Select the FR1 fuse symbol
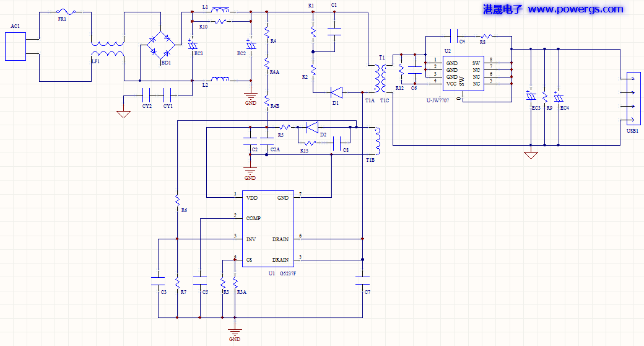 pos(66,12)
